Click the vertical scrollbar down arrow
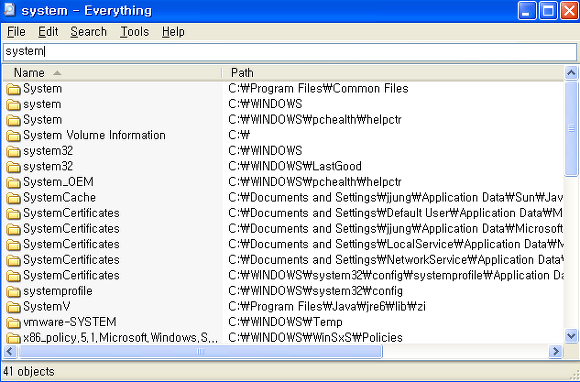The image size is (580, 382). 571,336
